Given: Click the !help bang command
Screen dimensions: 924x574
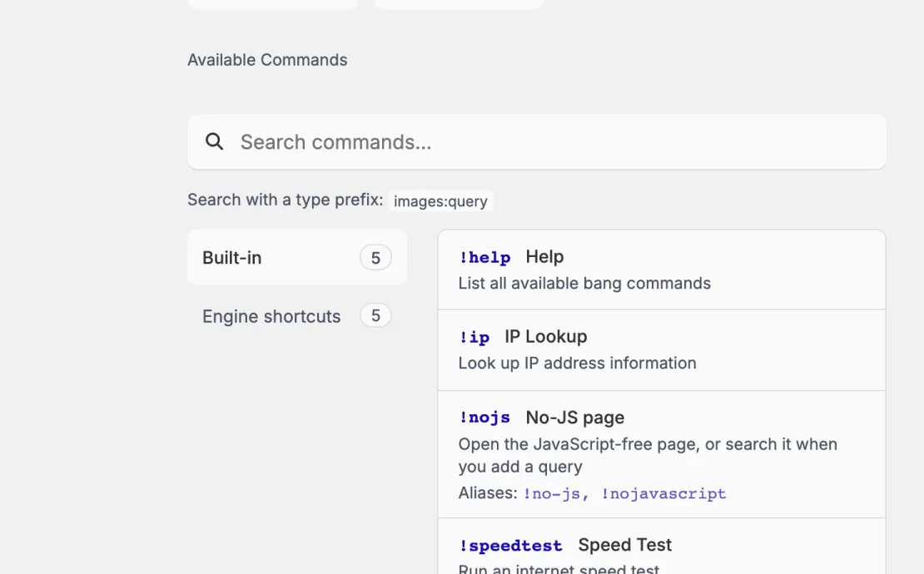Looking at the screenshot, I should point(485,257).
